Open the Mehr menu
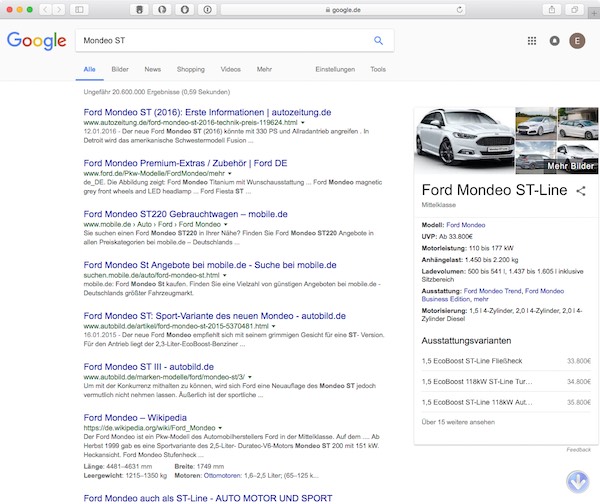Viewport: 600px width, 504px height. click(264, 69)
